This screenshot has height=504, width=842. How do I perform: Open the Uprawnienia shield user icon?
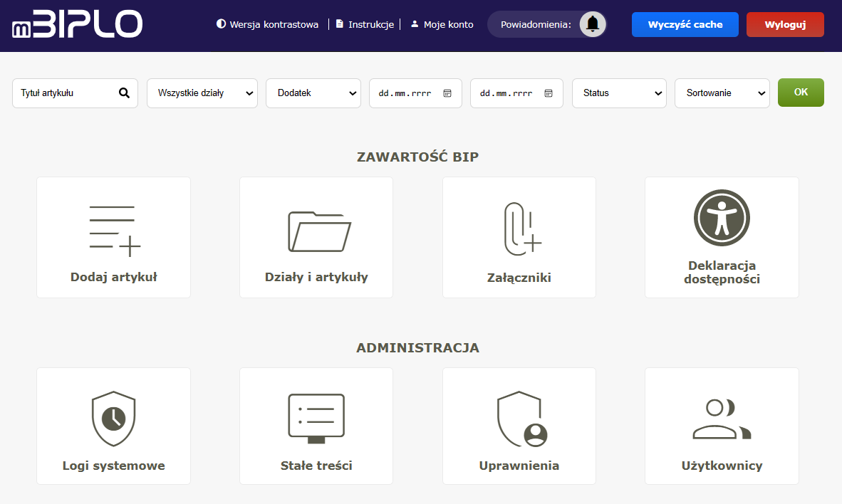pyautogui.click(x=521, y=419)
